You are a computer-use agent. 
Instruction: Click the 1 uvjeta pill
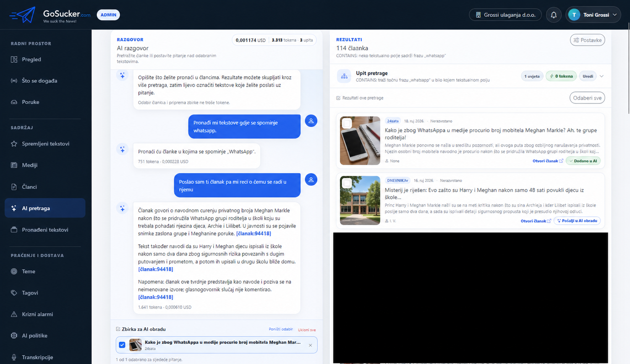click(532, 76)
